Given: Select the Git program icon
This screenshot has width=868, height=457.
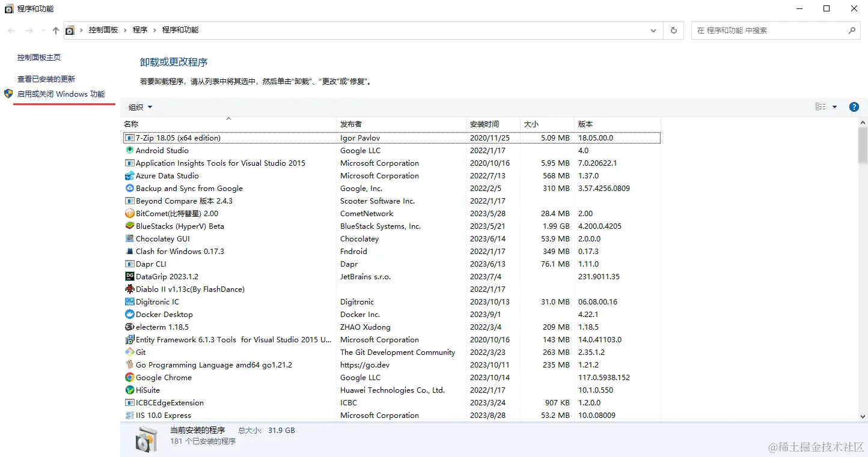Looking at the screenshot, I should pyautogui.click(x=129, y=353).
